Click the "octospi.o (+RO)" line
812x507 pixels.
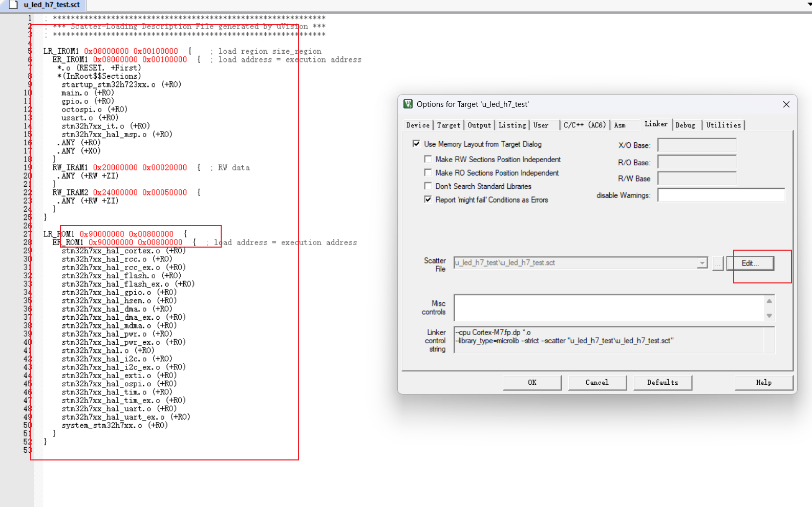click(x=94, y=109)
